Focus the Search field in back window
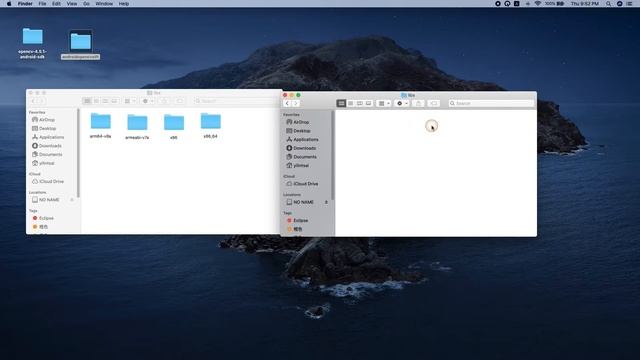The height and width of the screenshot is (360, 640). click(x=237, y=101)
